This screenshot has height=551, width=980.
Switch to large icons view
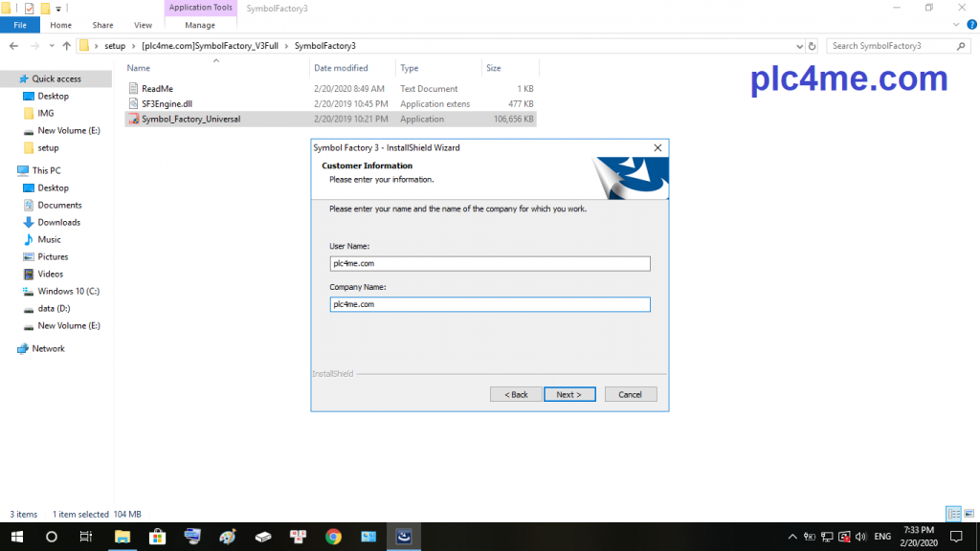968,514
